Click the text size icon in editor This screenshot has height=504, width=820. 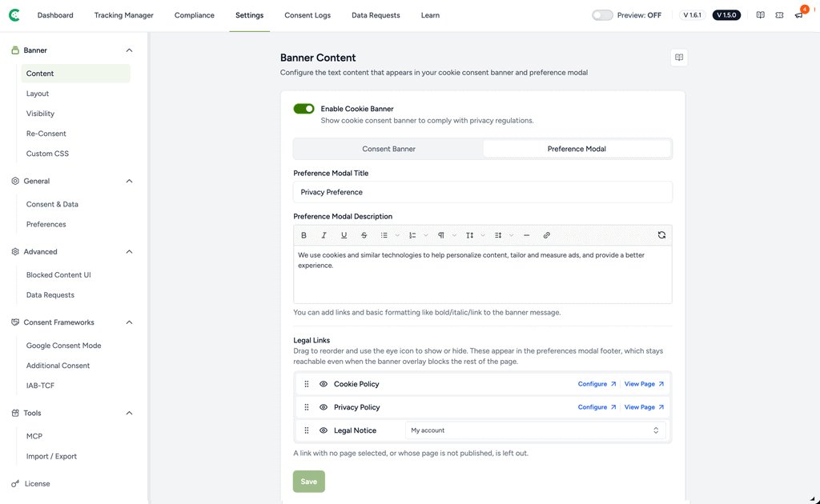pos(469,235)
